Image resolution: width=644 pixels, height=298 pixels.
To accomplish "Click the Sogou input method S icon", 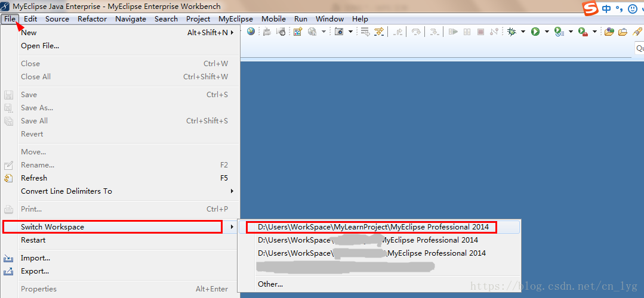I will pos(591,8).
